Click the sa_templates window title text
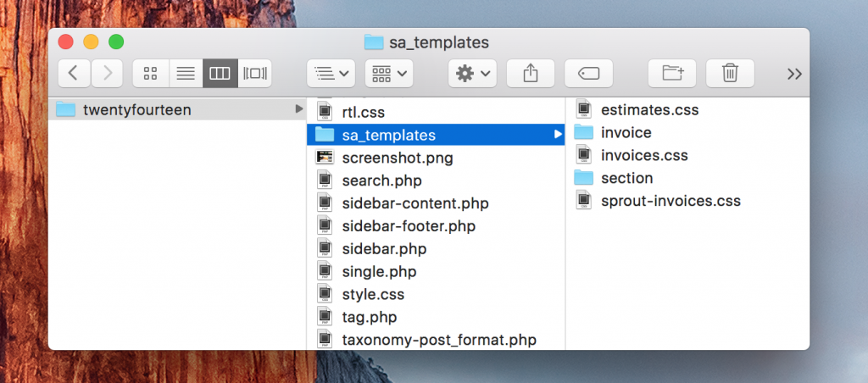This screenshot has width=868, height=383. click(x=439, y=42)
